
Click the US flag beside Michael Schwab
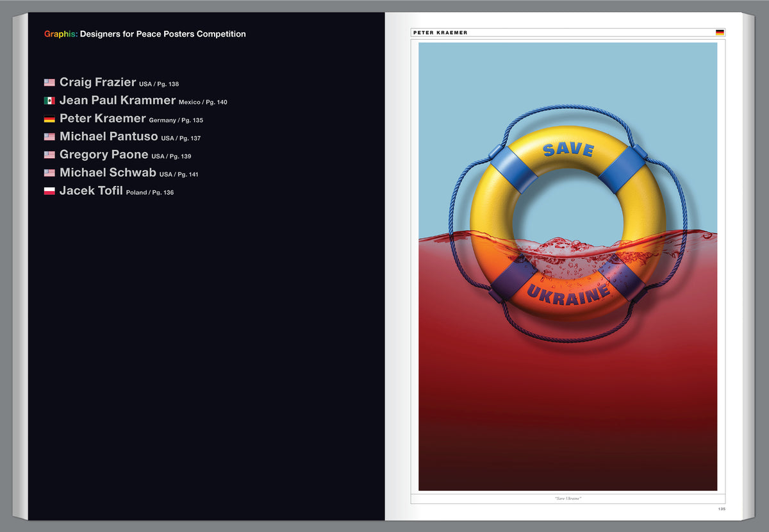pyautogui.click(x=49, y=173)
